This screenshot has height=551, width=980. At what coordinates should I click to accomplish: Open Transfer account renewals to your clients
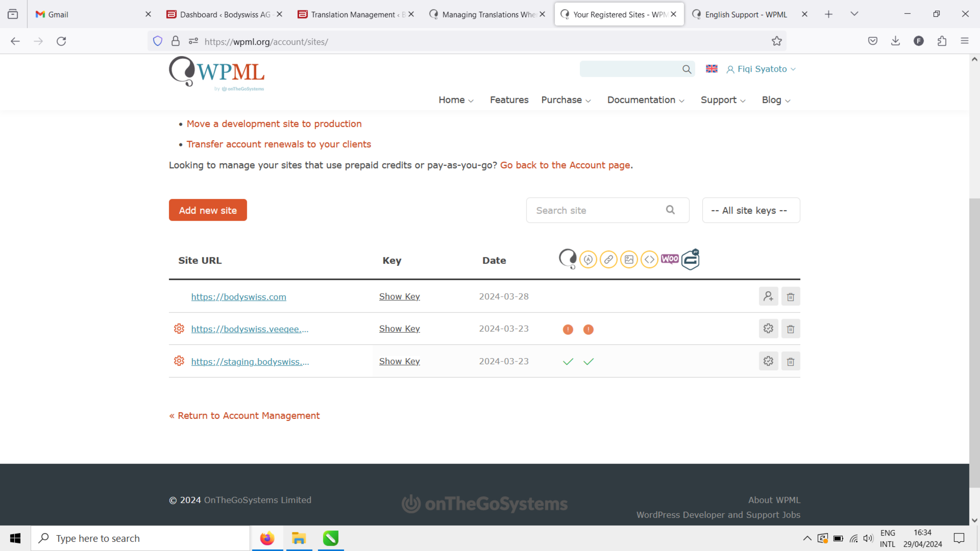tap(279, 144)
